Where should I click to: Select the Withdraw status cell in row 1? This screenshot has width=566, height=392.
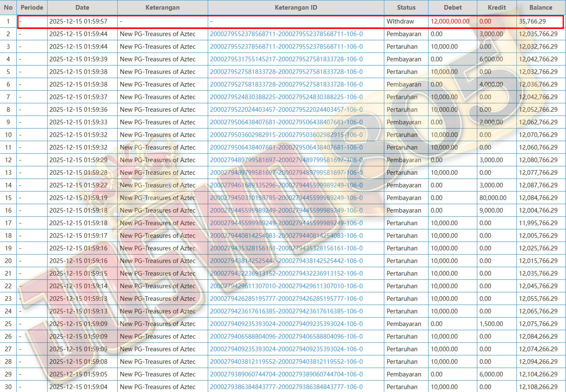400,21
